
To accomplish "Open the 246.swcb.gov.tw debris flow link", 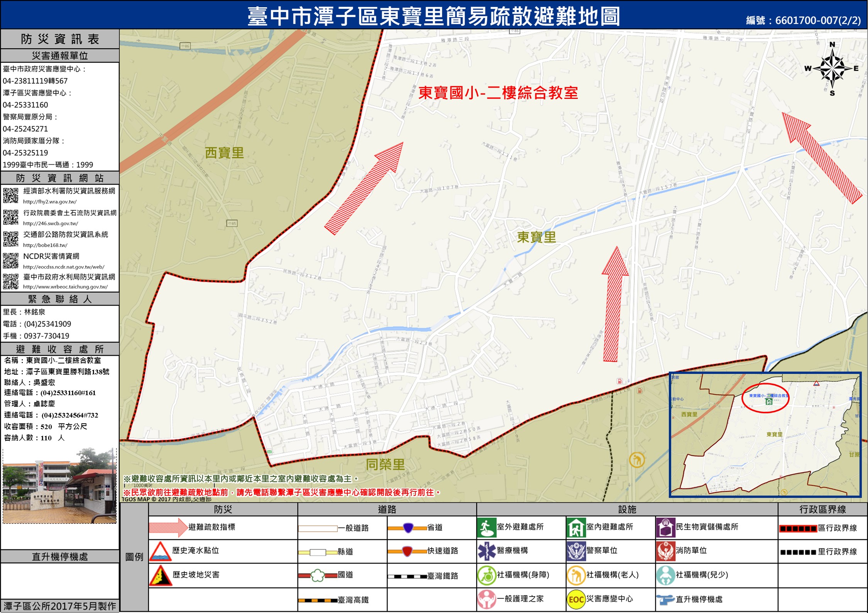I will (51, 223).
